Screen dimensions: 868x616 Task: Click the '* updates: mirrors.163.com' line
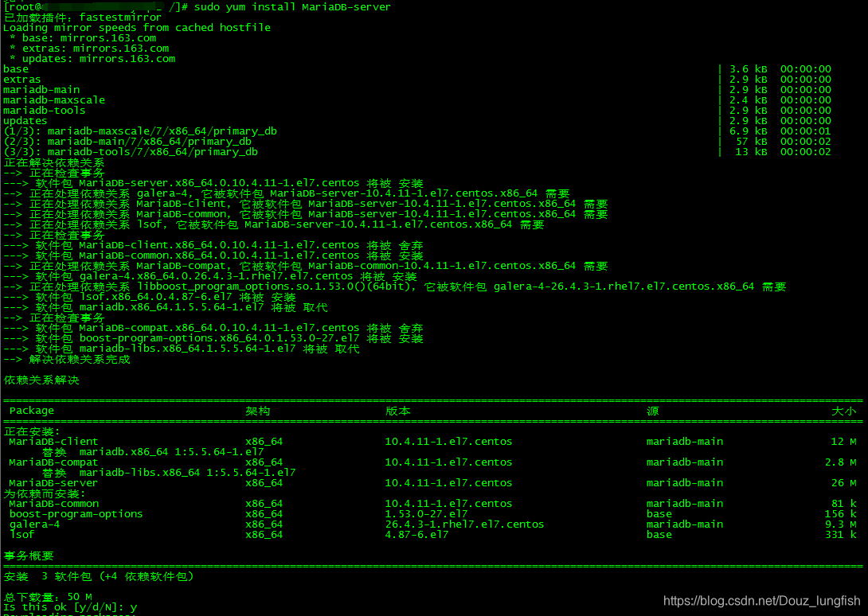pyautogui.click(x=92, y=59)
